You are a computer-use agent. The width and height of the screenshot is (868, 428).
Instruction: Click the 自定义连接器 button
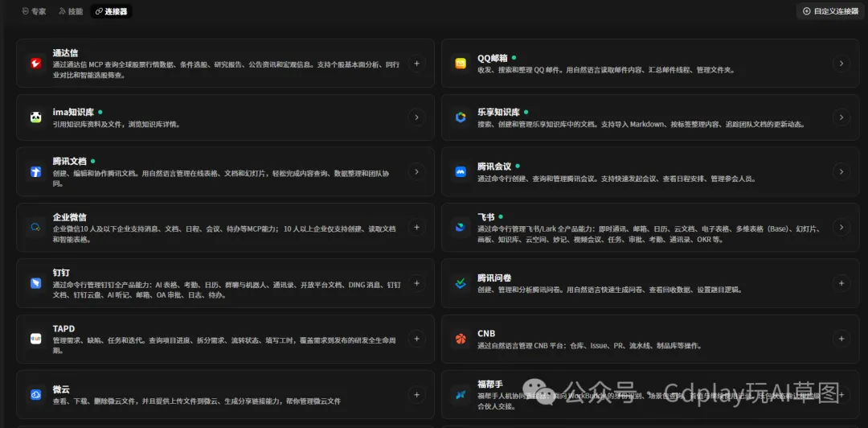click(x=830, y=11)
